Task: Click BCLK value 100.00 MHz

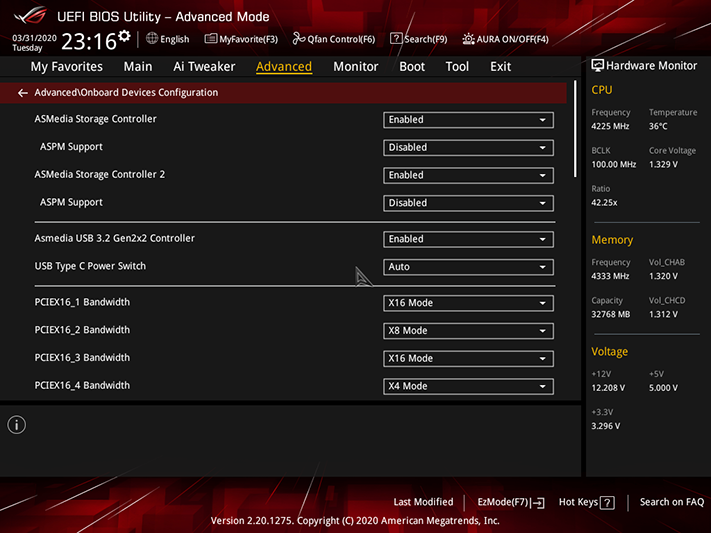Action: 614,164
